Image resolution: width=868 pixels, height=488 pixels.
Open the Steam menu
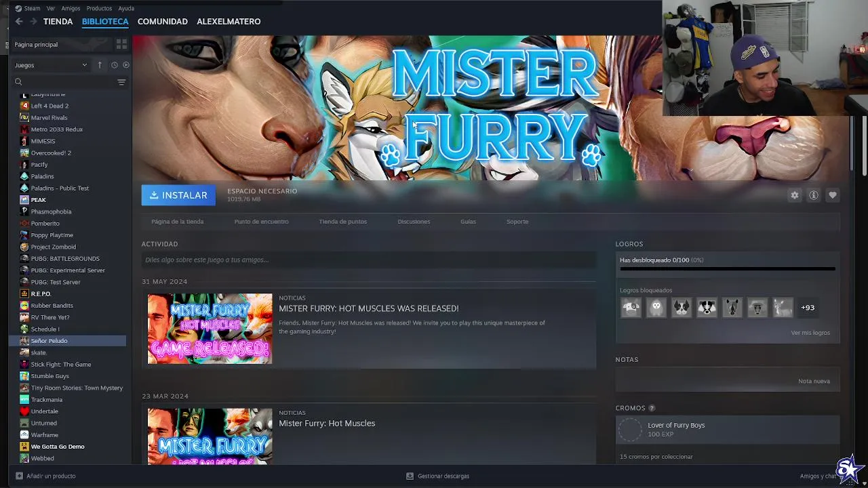pyautogui.click(x=32, y=8)
